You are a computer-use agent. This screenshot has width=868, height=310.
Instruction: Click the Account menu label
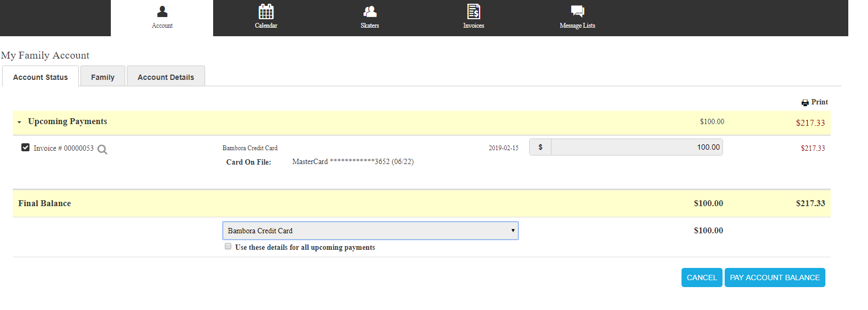pyautogui.click(x=162, y=26)
